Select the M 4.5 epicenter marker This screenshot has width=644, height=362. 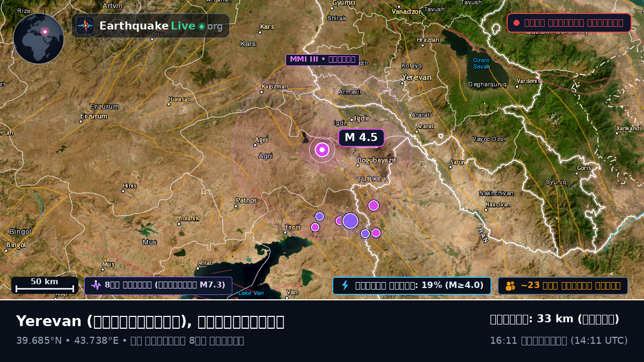click(x=322, y=150)
